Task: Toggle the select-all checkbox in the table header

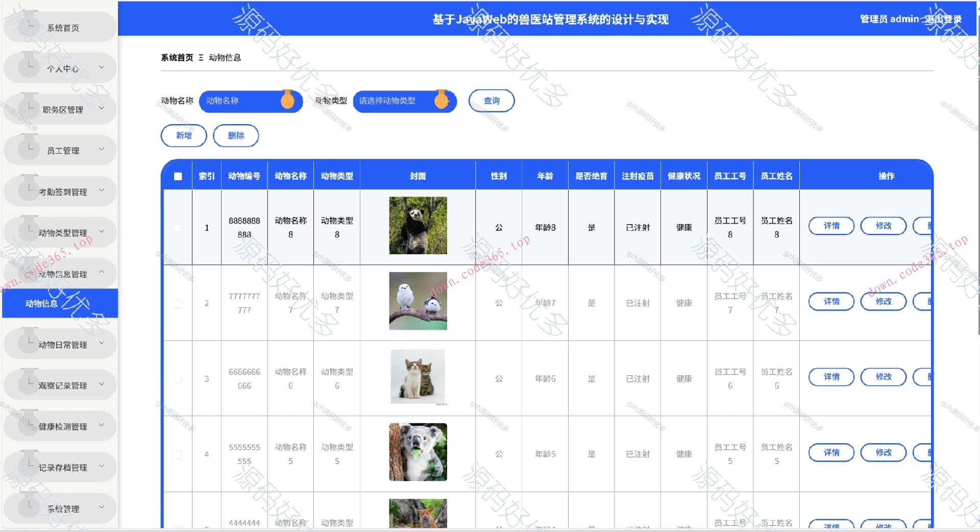Action: 178,176
